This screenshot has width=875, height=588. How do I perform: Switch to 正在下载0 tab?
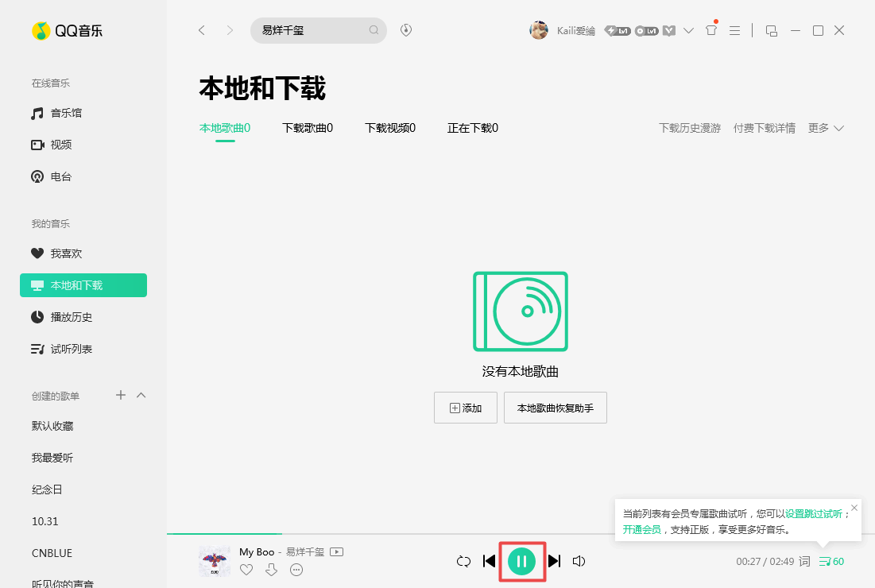(473, 128)
